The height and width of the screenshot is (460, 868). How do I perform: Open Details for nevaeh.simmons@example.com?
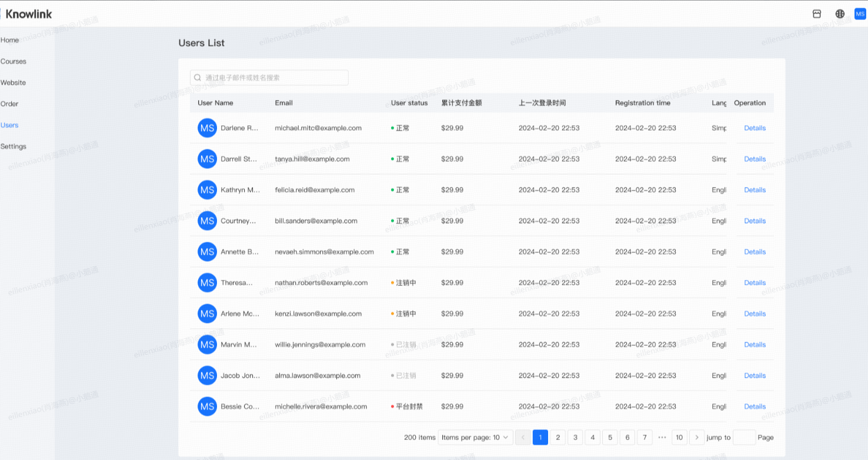755,252
